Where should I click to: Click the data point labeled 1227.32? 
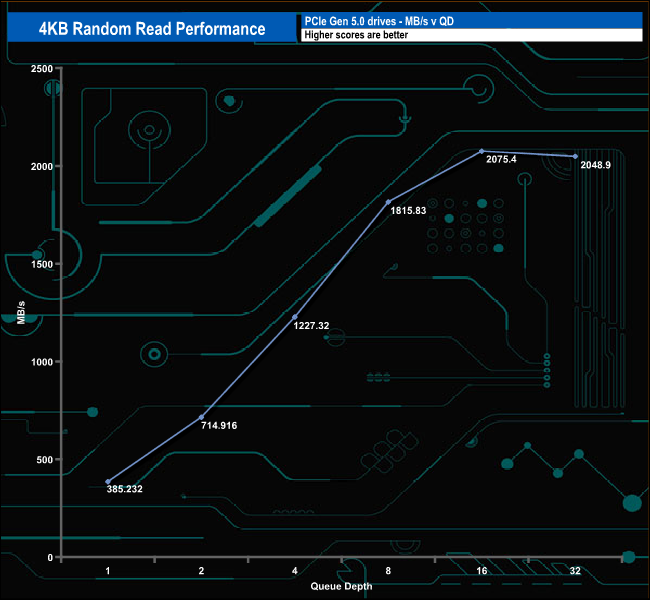pyautogui.click(x=295, y=317)
